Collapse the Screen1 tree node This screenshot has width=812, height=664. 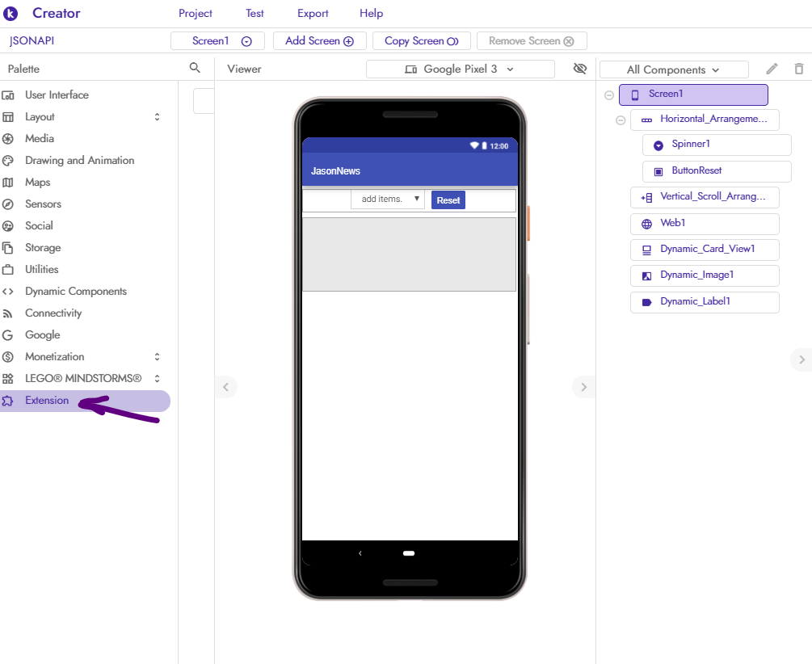(x=609, y=95)
